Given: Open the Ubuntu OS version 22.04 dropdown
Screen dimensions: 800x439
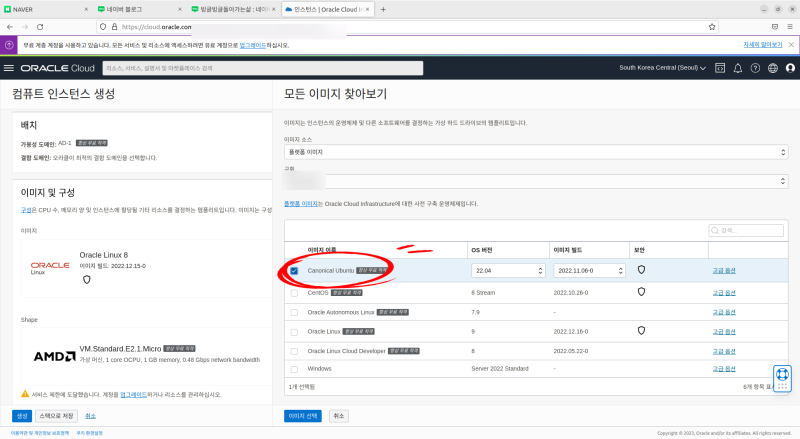Looking at the screenshot, I should coord(508,271).
